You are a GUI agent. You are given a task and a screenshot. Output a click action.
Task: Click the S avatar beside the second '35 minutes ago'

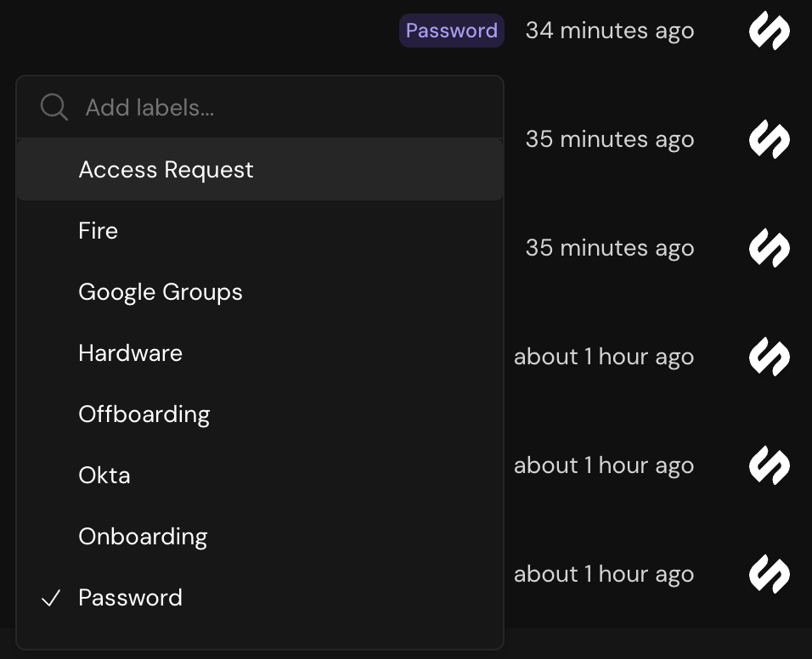pyautogui.click(x=769, y=248)
